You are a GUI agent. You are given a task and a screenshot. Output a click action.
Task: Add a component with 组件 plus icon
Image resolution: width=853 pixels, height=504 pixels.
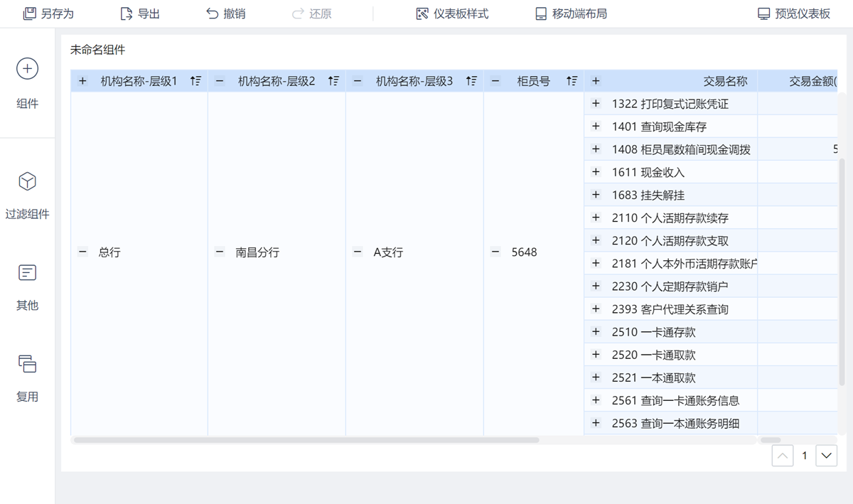pyautogui.click(x=27, y=69)
